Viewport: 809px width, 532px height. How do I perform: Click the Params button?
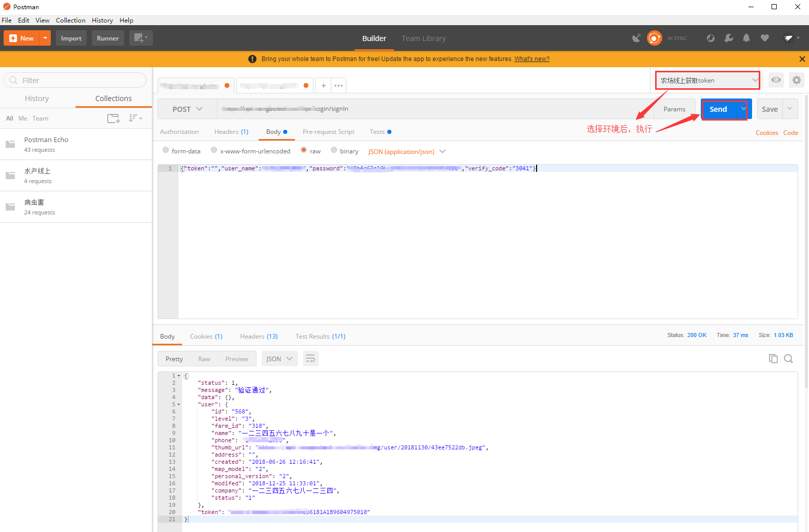675,109
